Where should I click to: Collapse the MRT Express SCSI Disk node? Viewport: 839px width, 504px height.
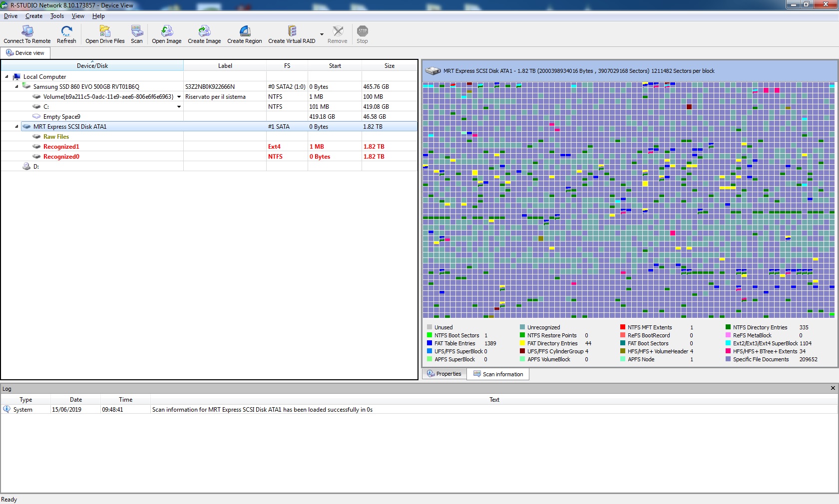coord(16,127)
